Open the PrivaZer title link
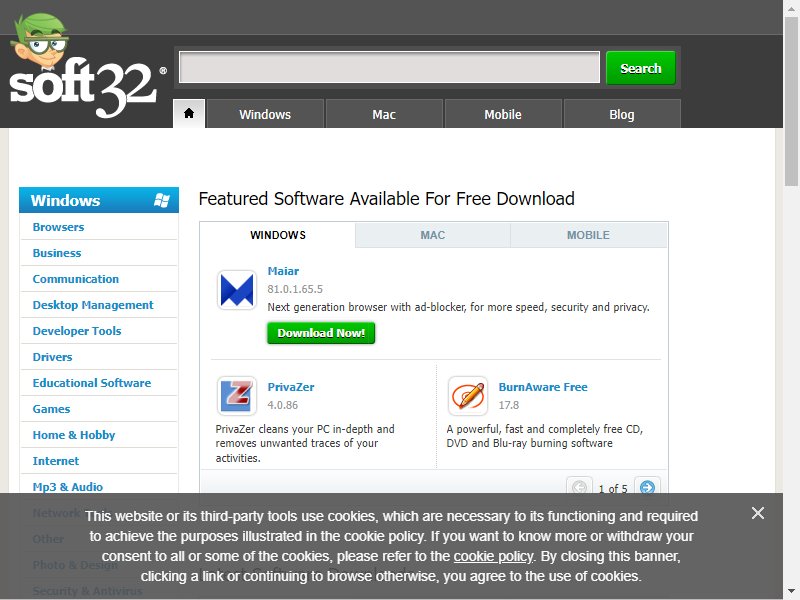The width and height of the screenshot is (800, 600). pos(291,387)
